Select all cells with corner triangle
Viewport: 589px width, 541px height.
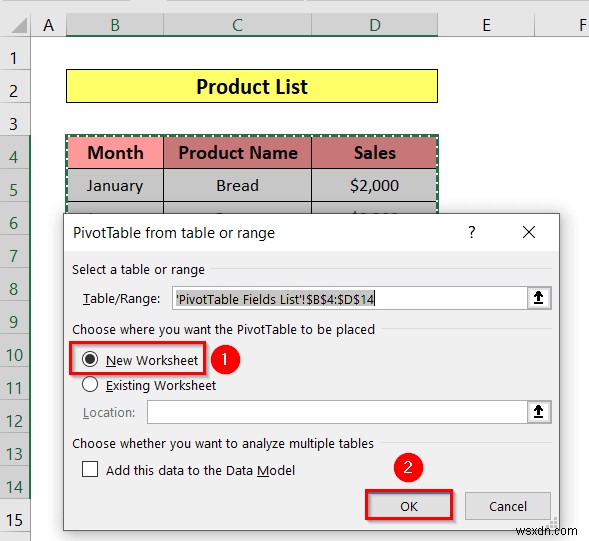click(19, 25)
